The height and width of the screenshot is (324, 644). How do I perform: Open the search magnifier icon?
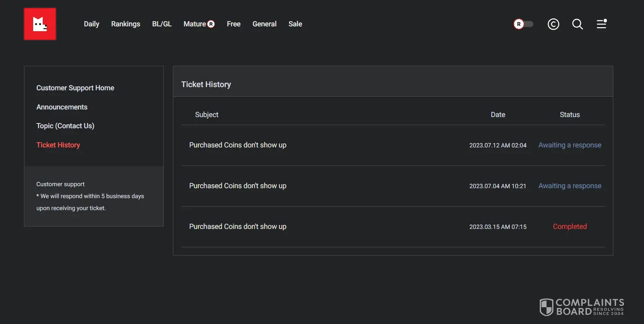pyautogui.click(x=577, y=24)
